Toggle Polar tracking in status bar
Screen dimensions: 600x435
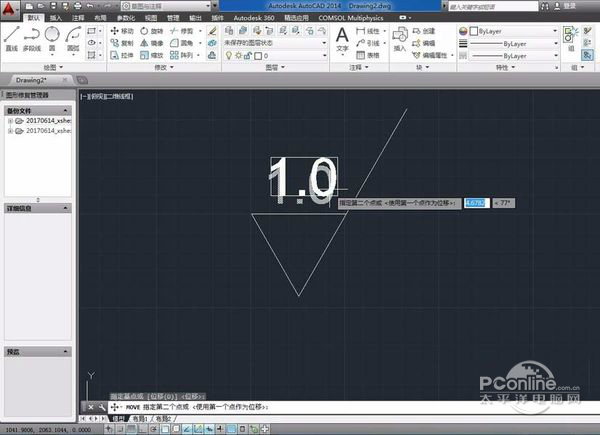click(154, 429)
